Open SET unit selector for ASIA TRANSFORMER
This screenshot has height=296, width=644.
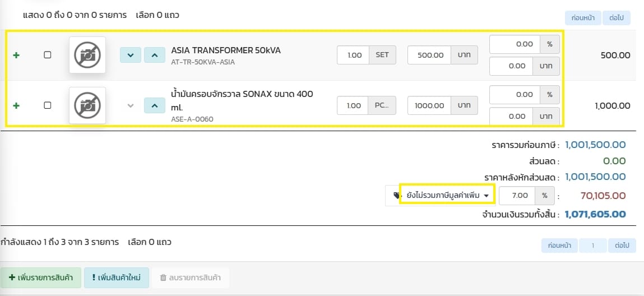point(382,55)
